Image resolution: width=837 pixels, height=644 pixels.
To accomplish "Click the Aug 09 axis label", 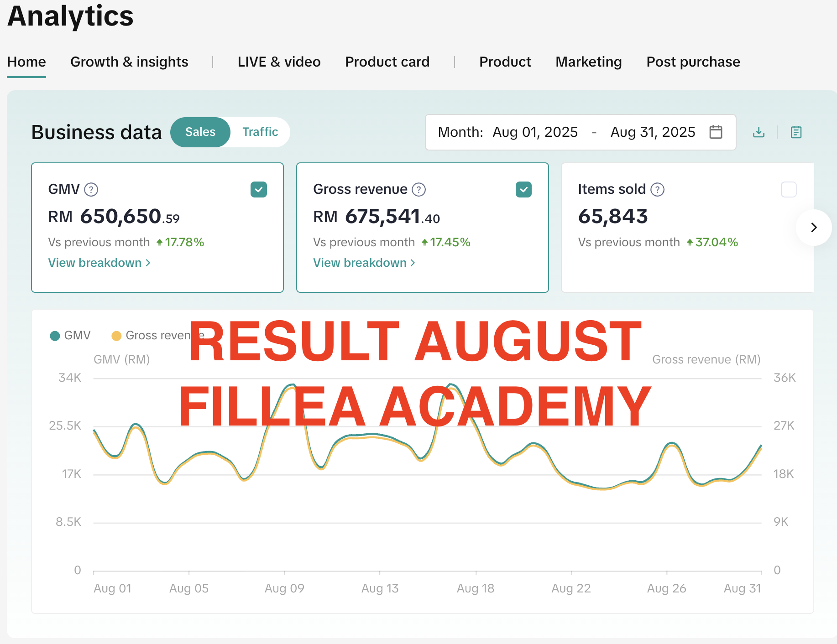I will [284, 588].
